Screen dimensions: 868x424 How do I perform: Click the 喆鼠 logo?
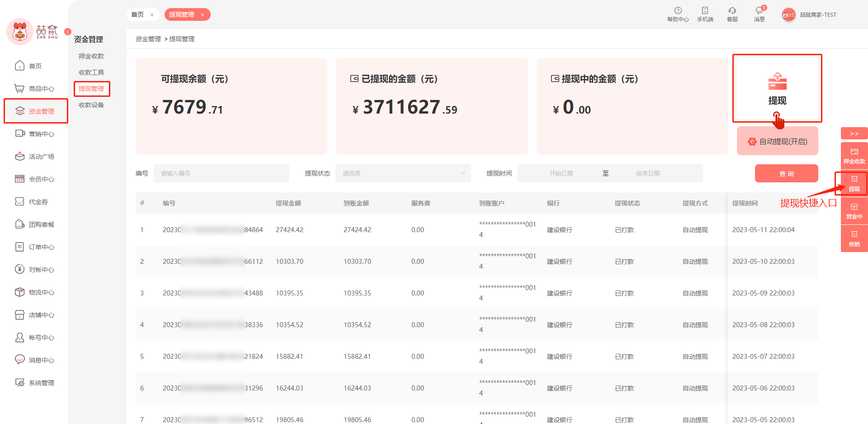[33, 32]
